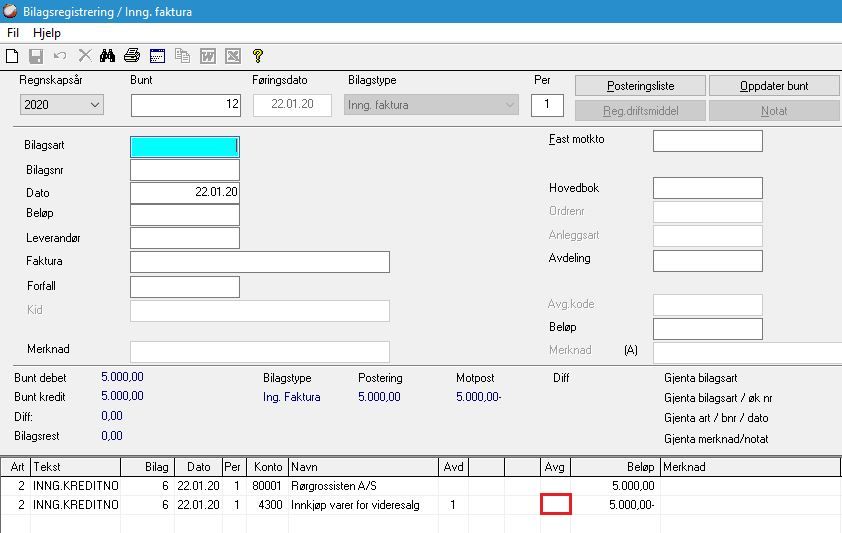Click Gjenta art / bnr / dato
Screen dimensions: 842x533
pyautogui.click(x=716, y=418)
